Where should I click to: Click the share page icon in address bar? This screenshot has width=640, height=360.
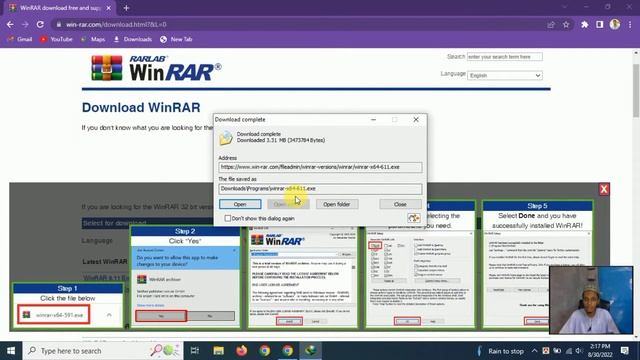tap(551, 24)
